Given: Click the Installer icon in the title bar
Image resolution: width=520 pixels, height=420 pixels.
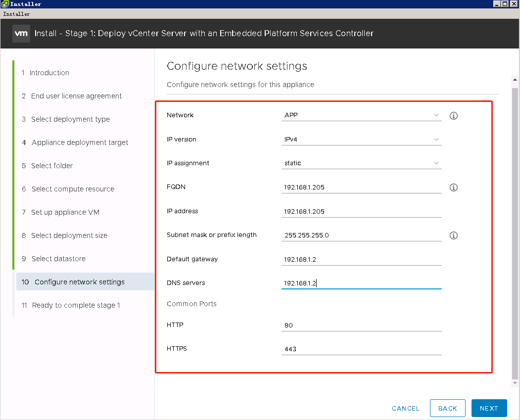Looking at the screenshot, I should pos(4,4).
